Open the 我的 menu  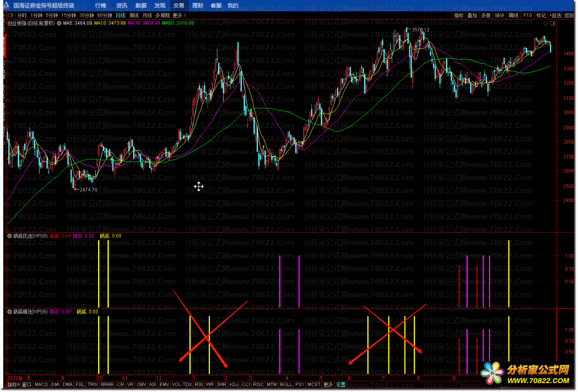[x=233, y=6]
